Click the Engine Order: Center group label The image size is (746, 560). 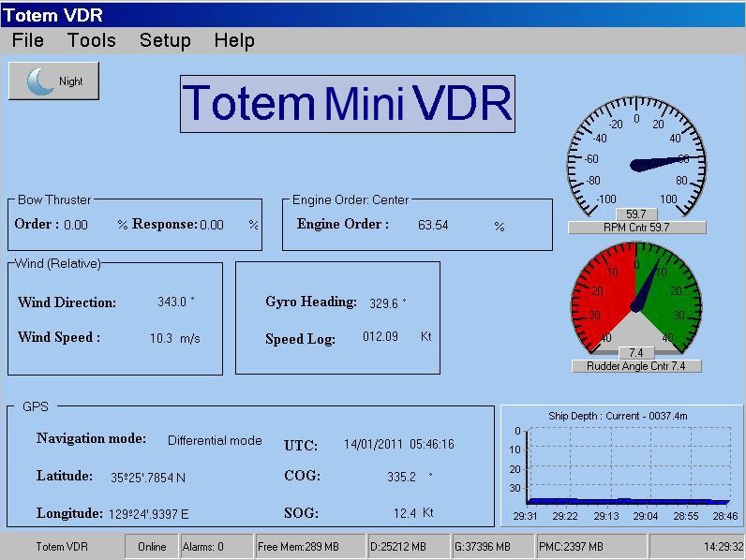[x=351, y=199]
